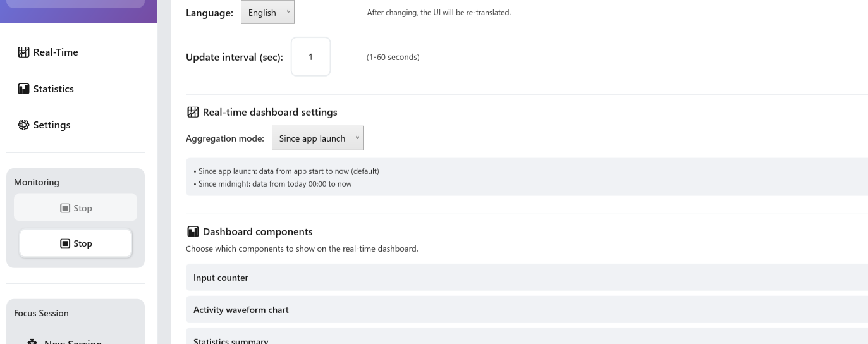868x344 pixels.
Task: Select the Input counter component row
Action: [x=526, y=278]
